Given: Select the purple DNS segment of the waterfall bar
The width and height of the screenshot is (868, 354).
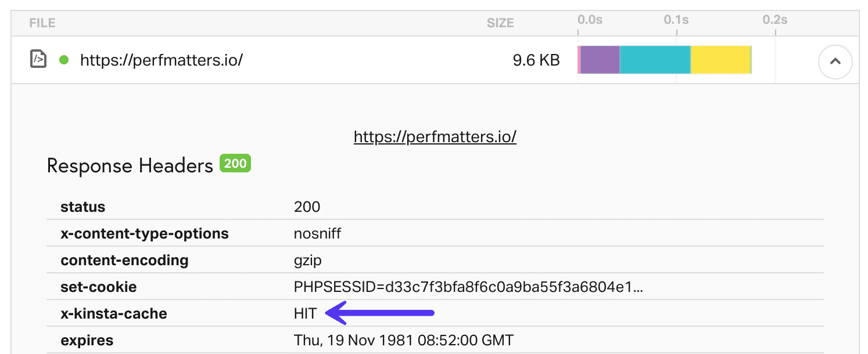Looking at the screenshot, I should pos(598,59).
